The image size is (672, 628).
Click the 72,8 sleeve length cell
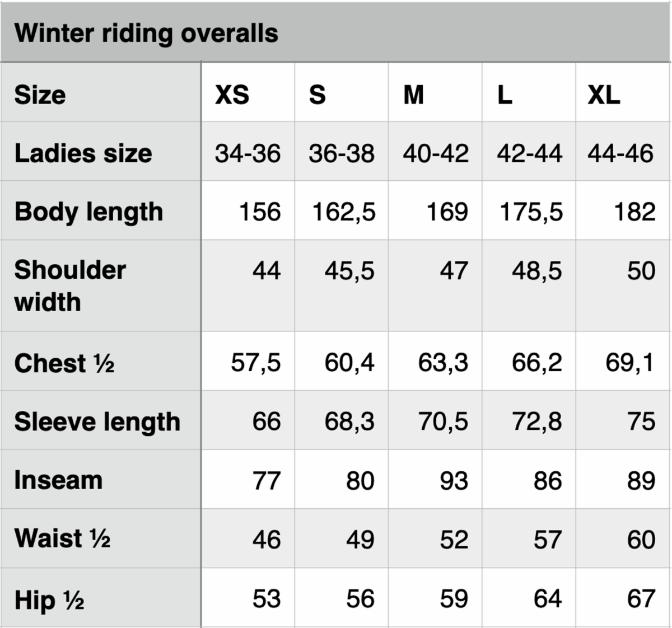coord(536,421)
